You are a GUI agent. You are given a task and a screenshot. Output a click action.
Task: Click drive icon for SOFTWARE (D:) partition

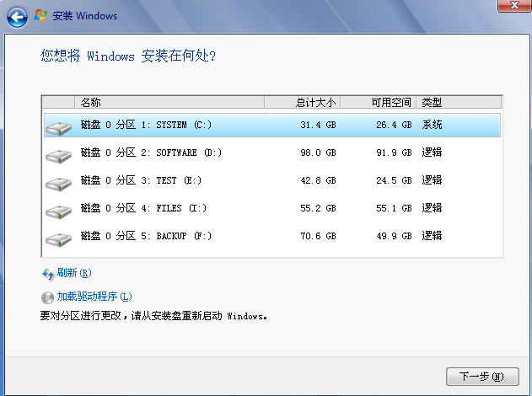(59, 154)
